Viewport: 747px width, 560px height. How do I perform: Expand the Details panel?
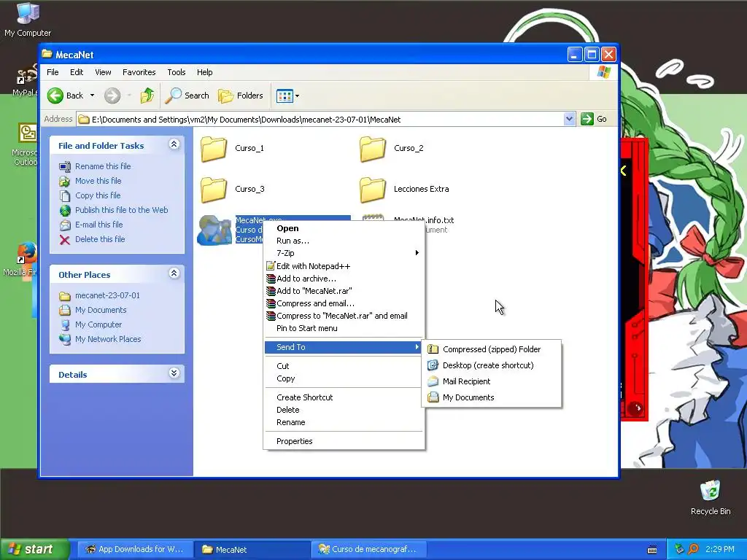coord(174,373)
